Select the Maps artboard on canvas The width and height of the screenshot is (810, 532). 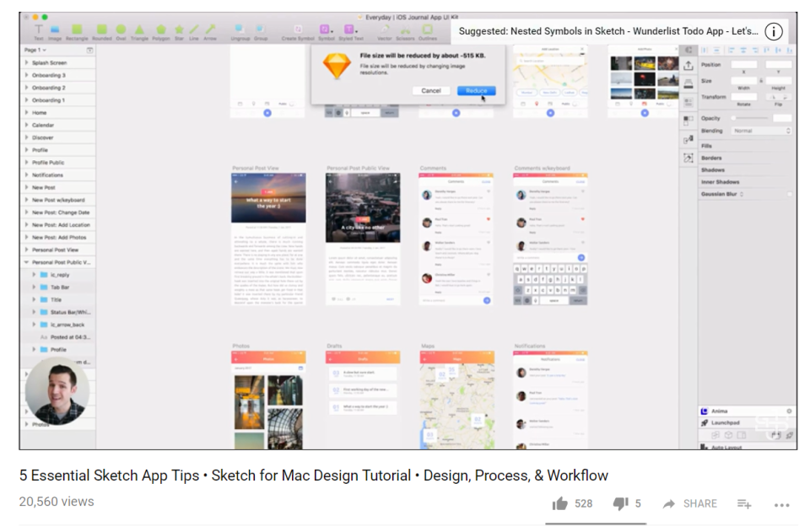click(x=457, y=400)
